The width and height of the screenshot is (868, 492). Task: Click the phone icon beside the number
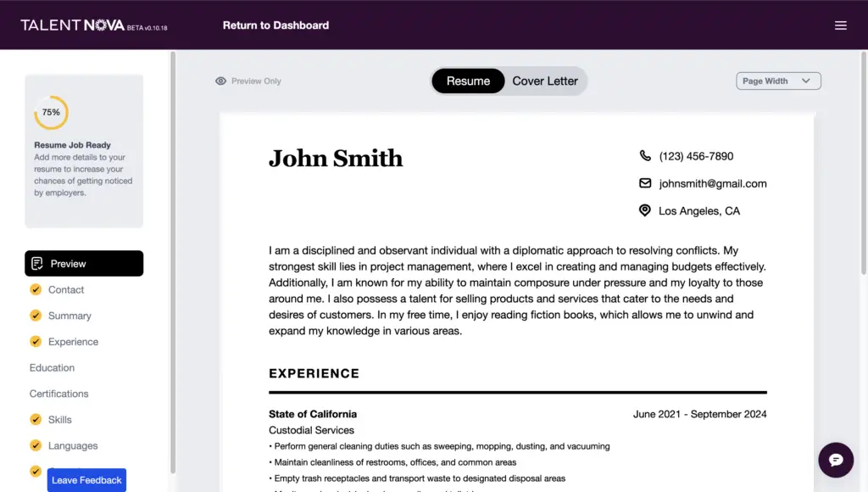click(645, 156)
